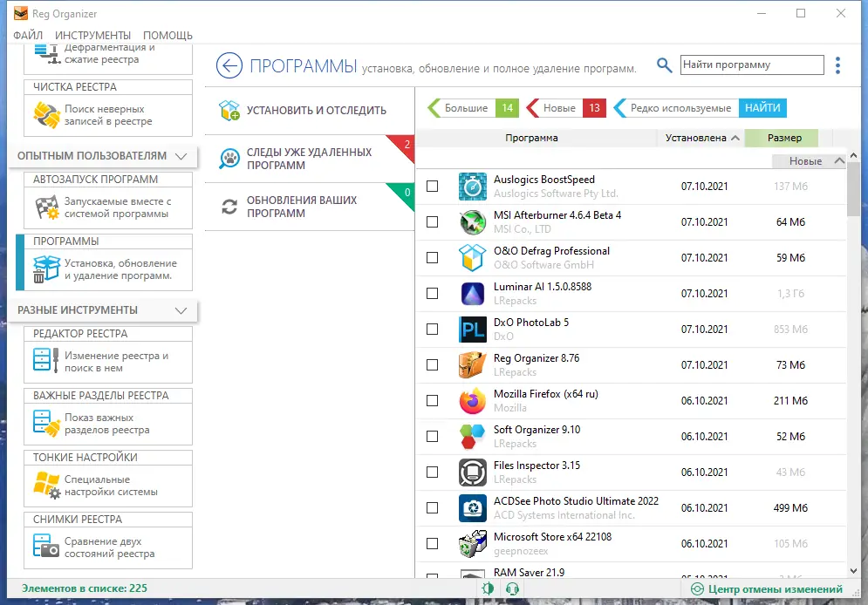Click the Mozilla Firefox icon

pyautogui.click(x=472, y=401)
